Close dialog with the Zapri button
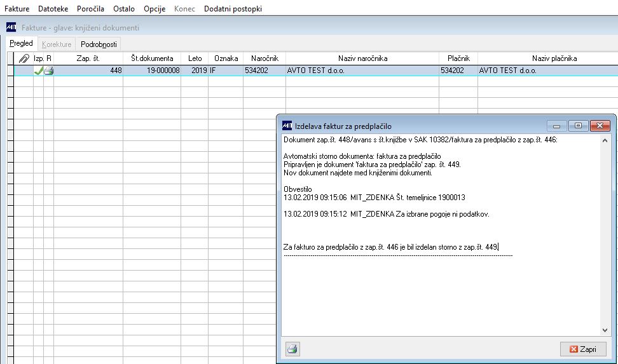This screenshot has width=618, height=364. 583,349
